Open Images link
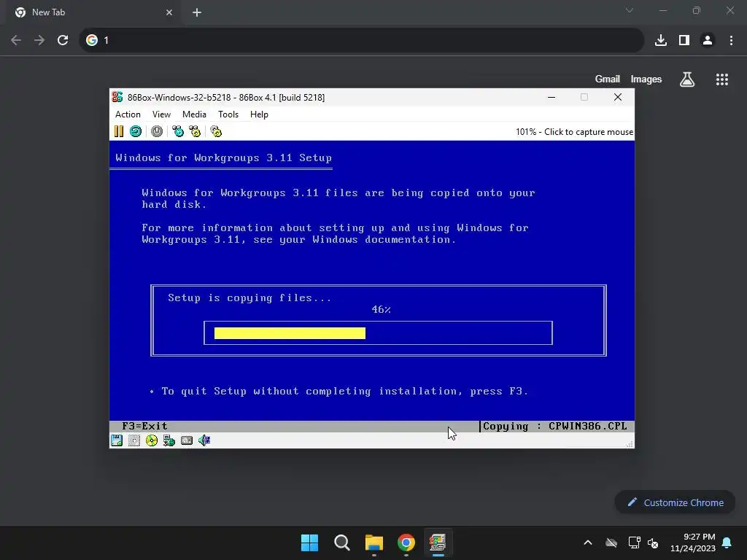Viewport: 747px width, 560px height. [646, 79]
